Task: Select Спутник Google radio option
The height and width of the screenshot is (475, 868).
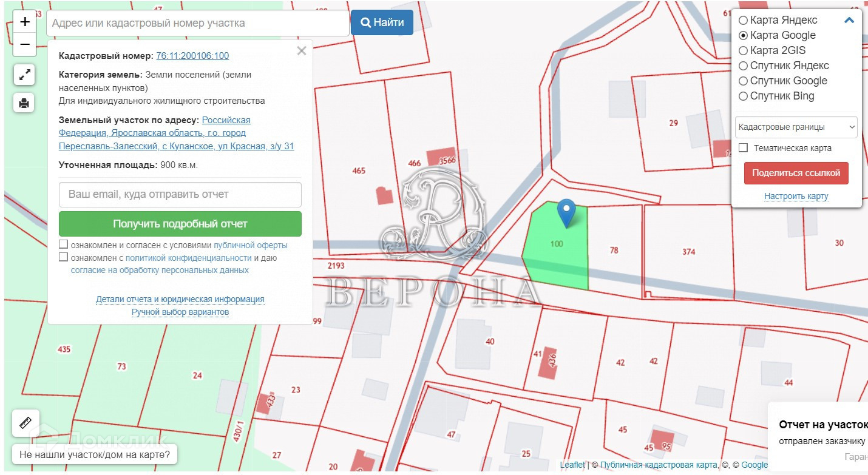Action: (x=743, y=81)
